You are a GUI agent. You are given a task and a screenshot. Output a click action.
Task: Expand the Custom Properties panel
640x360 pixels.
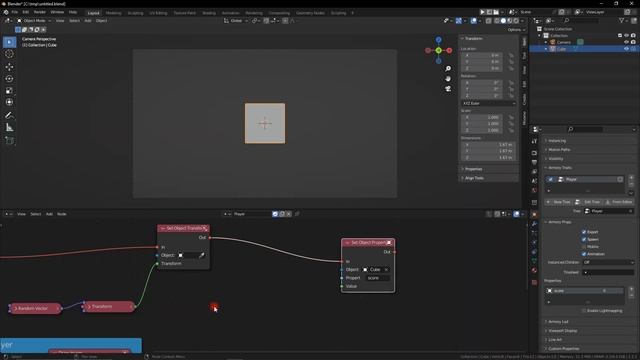point(563,349)
